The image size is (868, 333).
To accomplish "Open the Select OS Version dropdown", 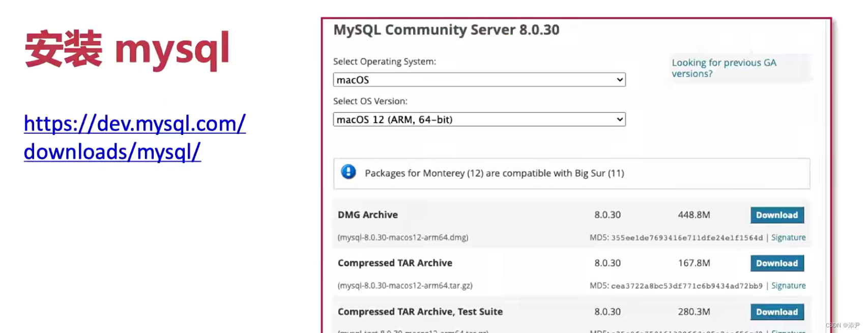I will (479, 119).
